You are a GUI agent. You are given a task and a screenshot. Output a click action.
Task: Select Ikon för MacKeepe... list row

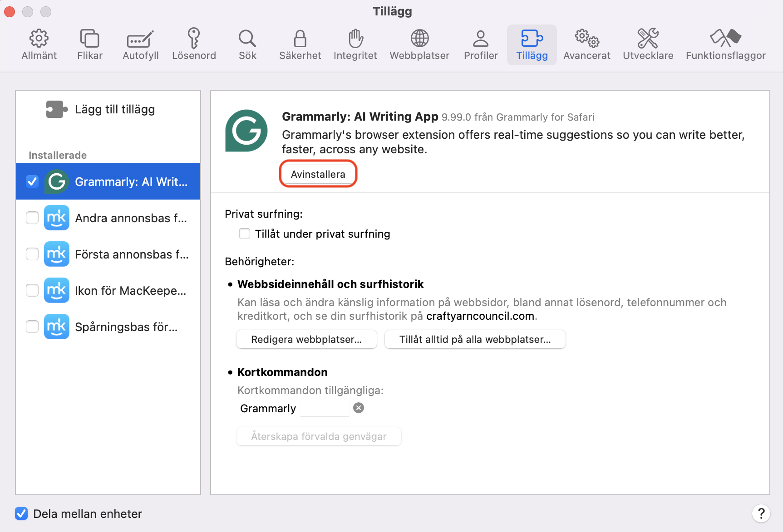click(108, 290)
